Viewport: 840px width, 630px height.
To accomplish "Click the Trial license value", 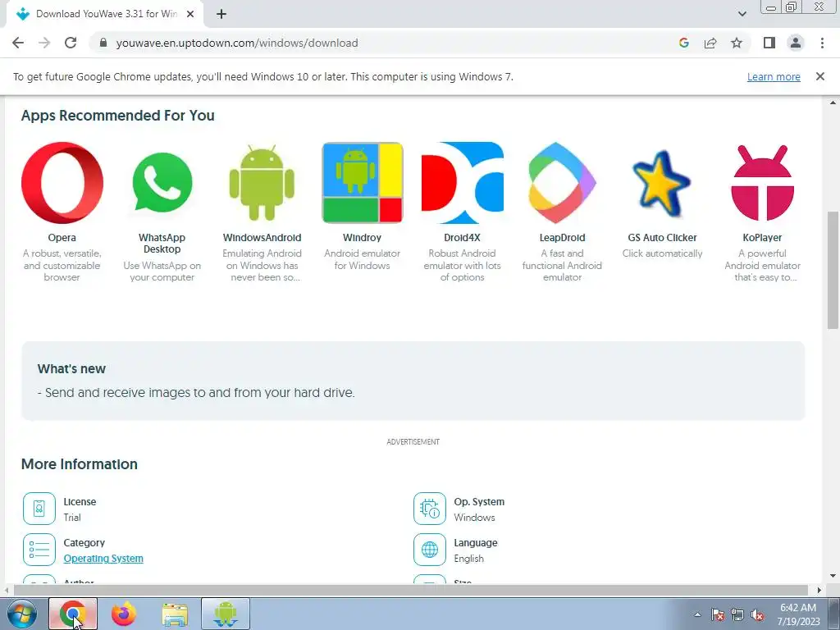I will (x=72, y=518).
